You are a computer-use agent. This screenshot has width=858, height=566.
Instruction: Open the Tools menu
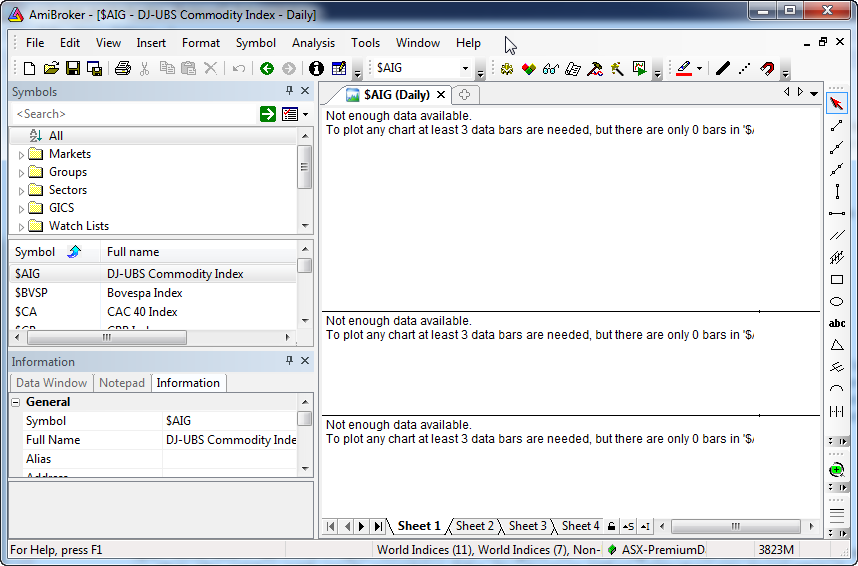(366, 43)
